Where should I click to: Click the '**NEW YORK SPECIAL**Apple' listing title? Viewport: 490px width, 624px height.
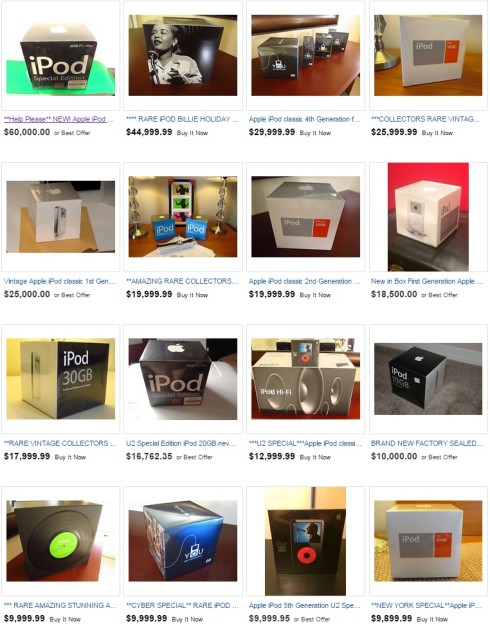pyautogui.click(x=426, y=605)
